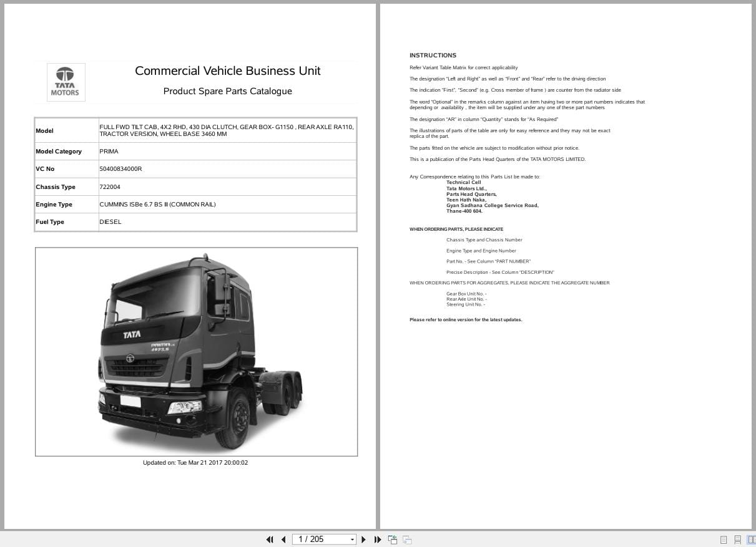Click the 'INSTRUCTIONS' heading
Screen dimensions: 756x547
pos(433,56)
